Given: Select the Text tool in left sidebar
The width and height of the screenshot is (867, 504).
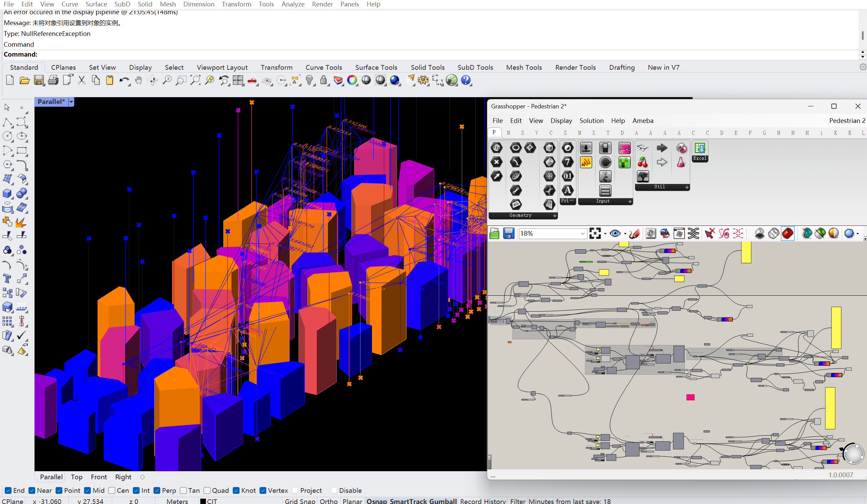Looking at the screenshot, I should click(x=7, y=278).
